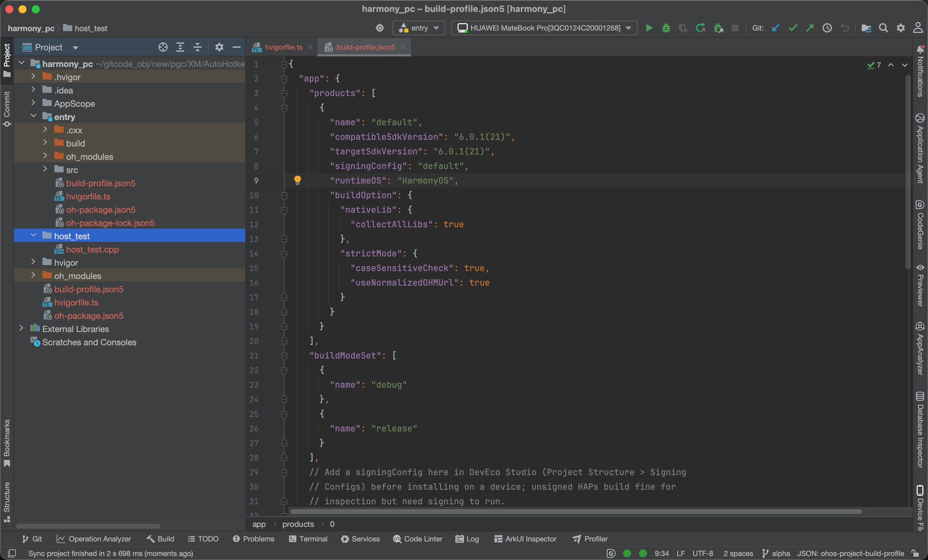Click the products breadcrumb below the editor
This screenshot has width=928, height=560.
[298, 524]
